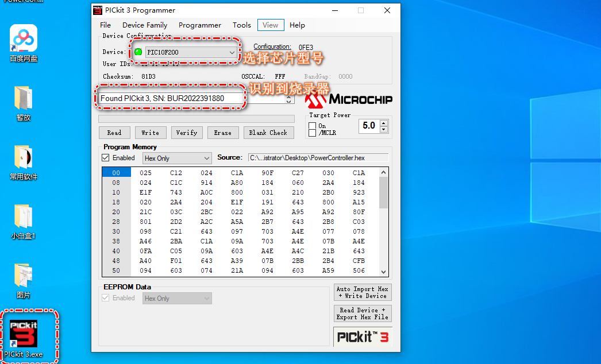Select the 暂放 folder on desktop

click(x=24, y=103)
